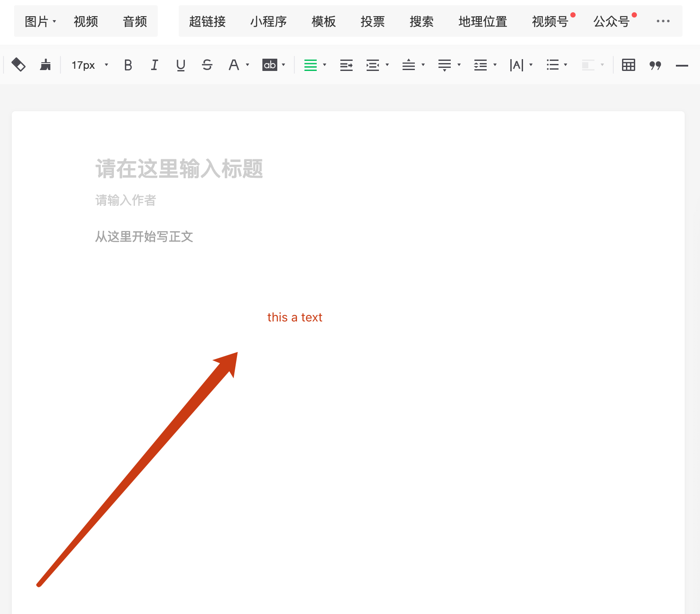The width and height of the screenshot is (700, 614).
Task: Open the 图片 insert menu
Action: [x=40, y=21]
